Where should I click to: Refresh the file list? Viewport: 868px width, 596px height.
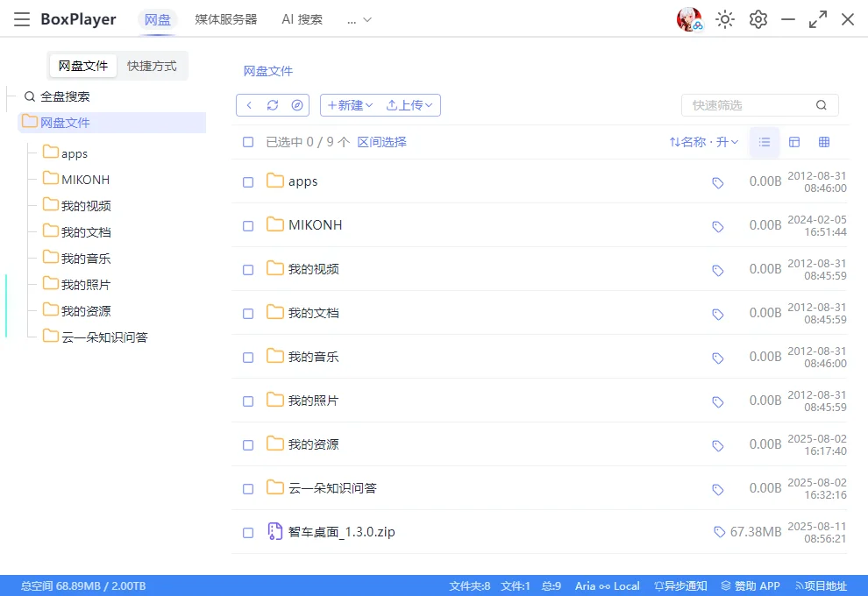point(273,105)
